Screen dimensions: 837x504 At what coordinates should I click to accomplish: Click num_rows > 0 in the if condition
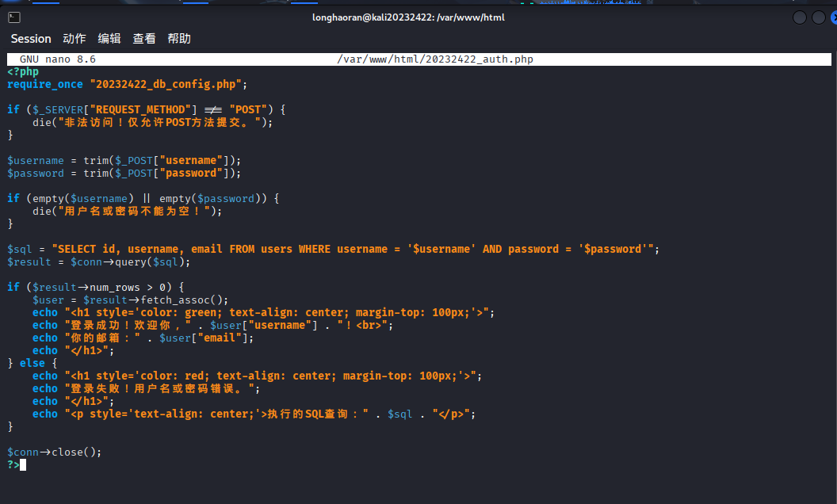pos(128,288)
